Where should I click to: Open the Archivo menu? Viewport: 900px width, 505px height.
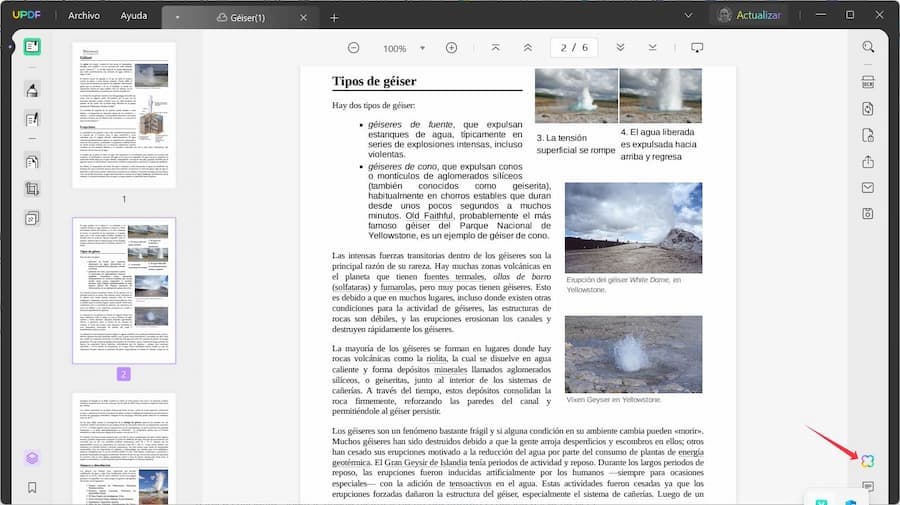click(84, 15)
